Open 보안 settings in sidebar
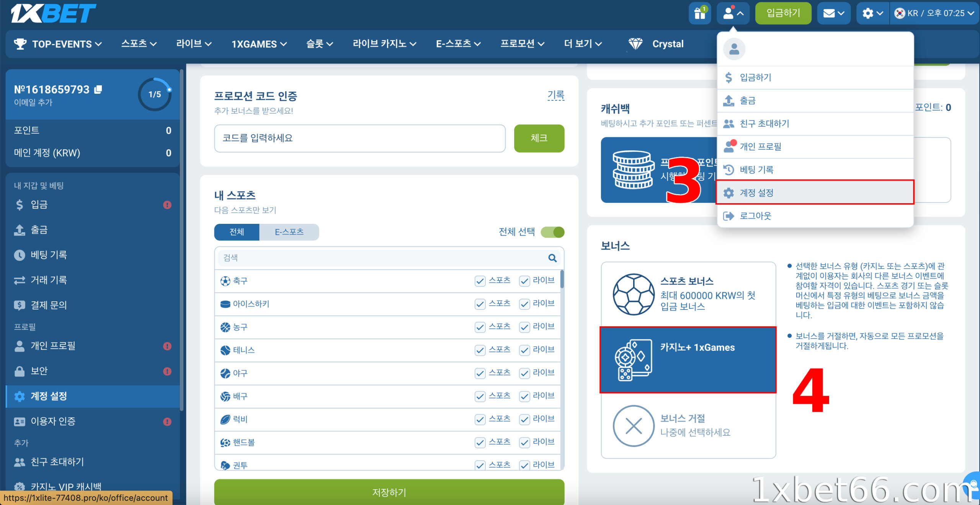980x505 pixels. pos(39,370)
